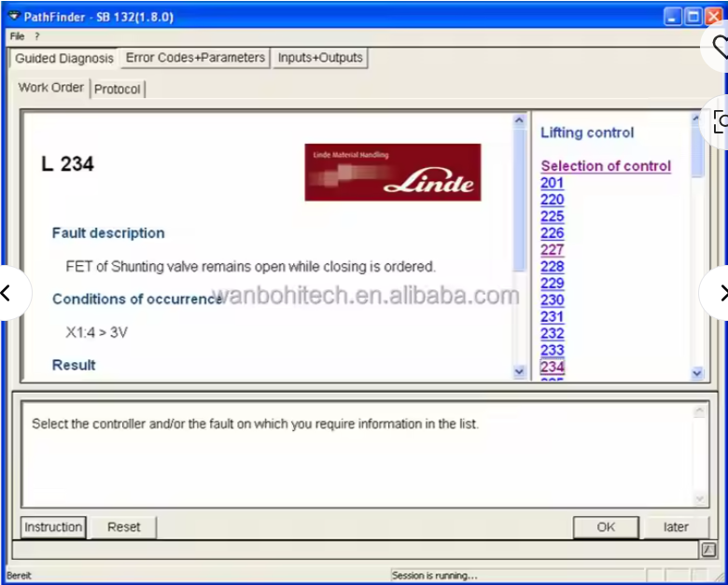Image resolution: width=728 pixels, height=585 pixels.
Task: Click the 'Fault description' heading
Action: 108,233
